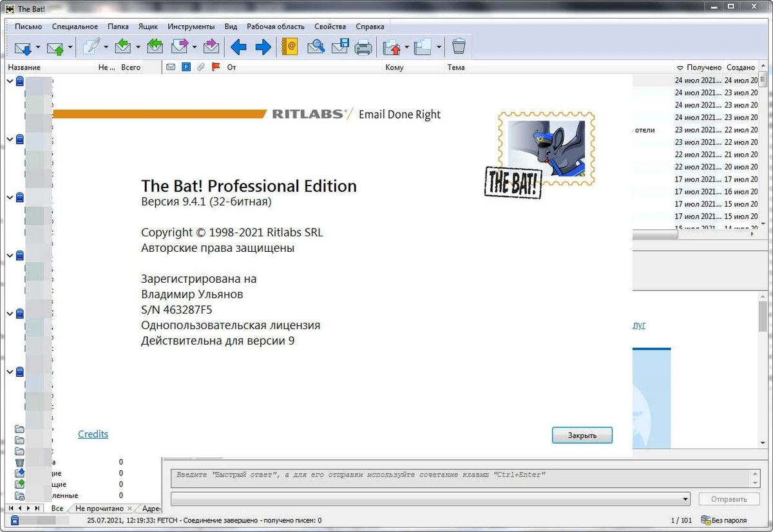773x532 pixels.
Task: Open the Credits link
Action: pos(93,434)
